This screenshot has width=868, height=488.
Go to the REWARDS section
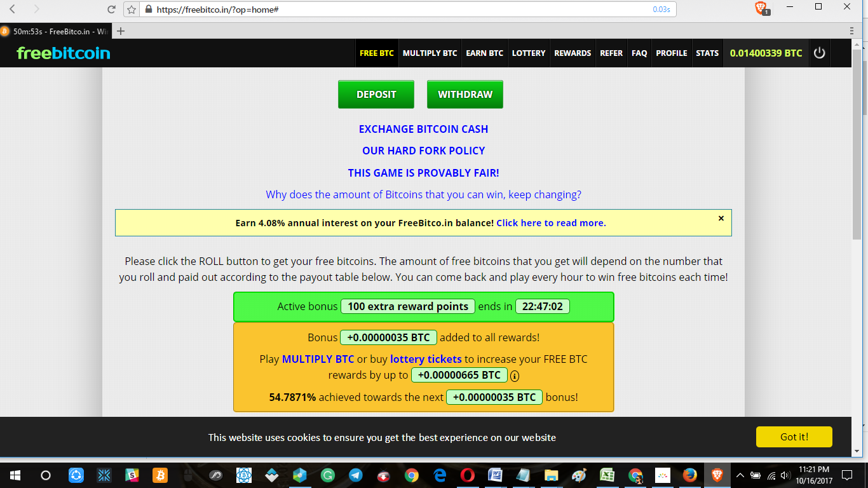coord(573,53)
